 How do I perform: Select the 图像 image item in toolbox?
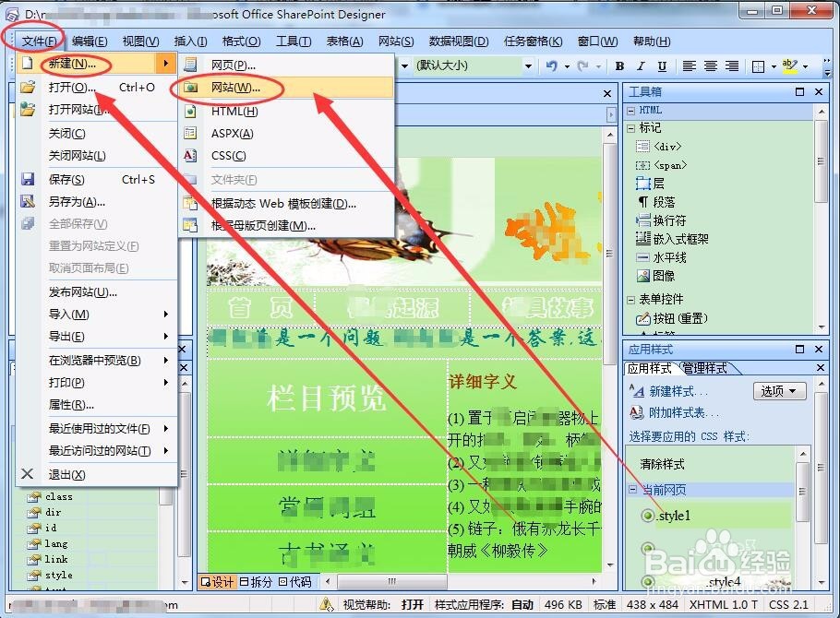click(655, 276)
